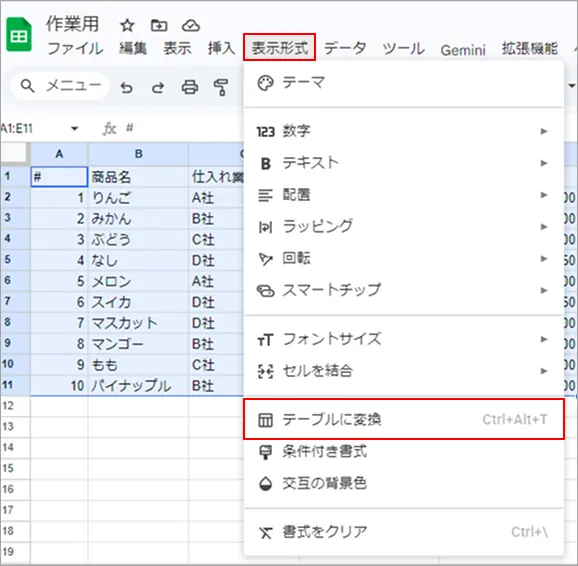578x566 pixels.
Task: Click the 条件付き書式 brush icon
Action: (x=265, y=452)
